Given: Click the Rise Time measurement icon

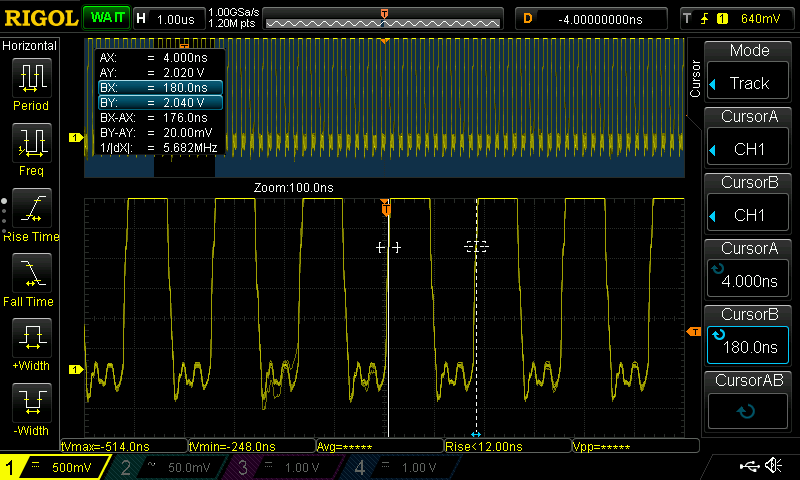Looking at the screenshot, I should pyautogui.click(x=31, y=214).
